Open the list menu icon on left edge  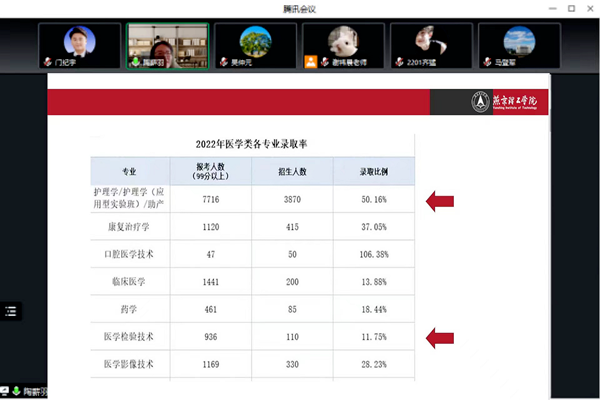tap(11, 310)
